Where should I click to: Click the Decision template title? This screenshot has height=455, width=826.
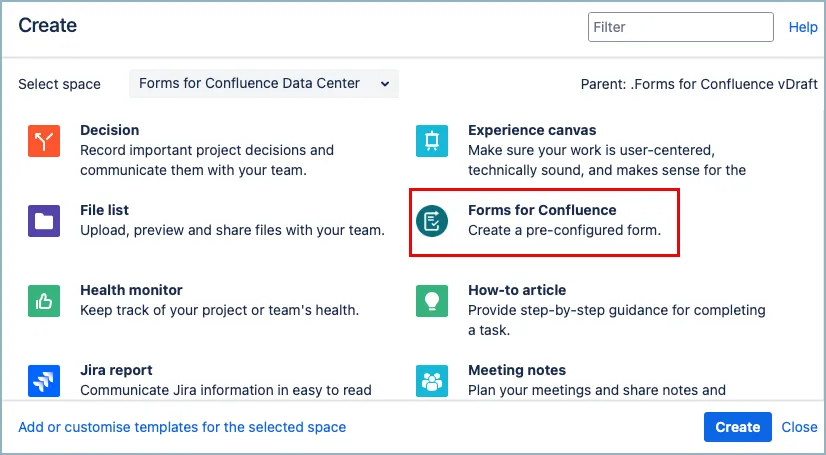point(110,130)
